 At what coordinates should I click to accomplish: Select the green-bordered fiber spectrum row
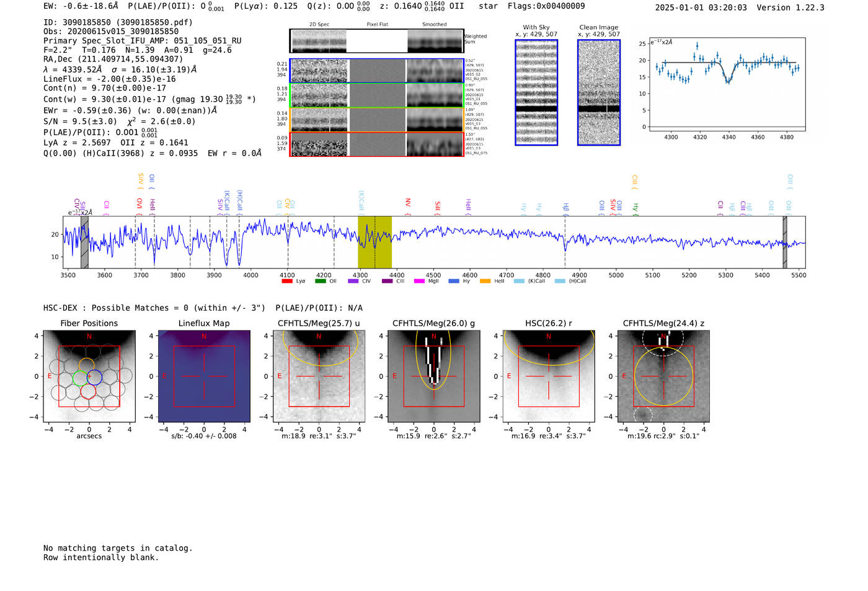click(x=377, y=96)
